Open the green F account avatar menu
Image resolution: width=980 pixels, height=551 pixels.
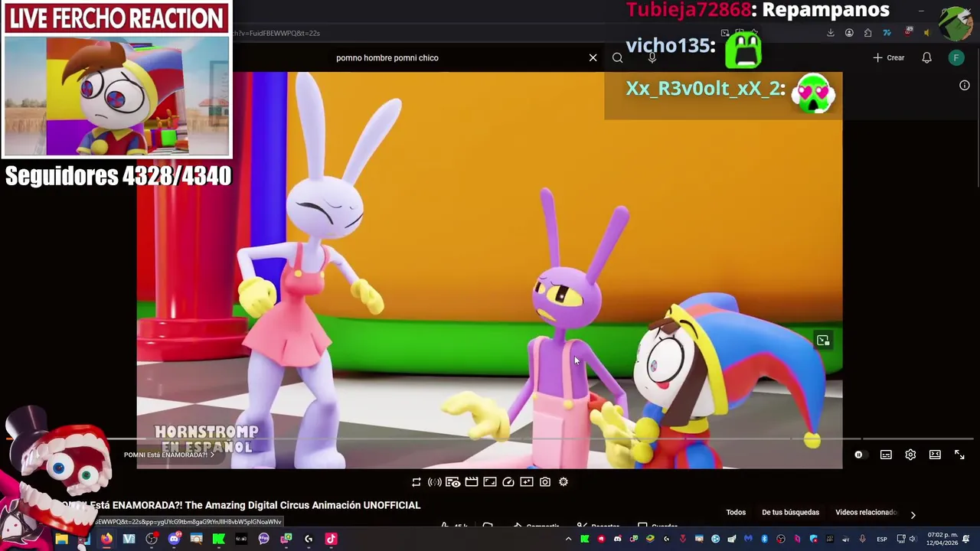click(x=956, y=57)
